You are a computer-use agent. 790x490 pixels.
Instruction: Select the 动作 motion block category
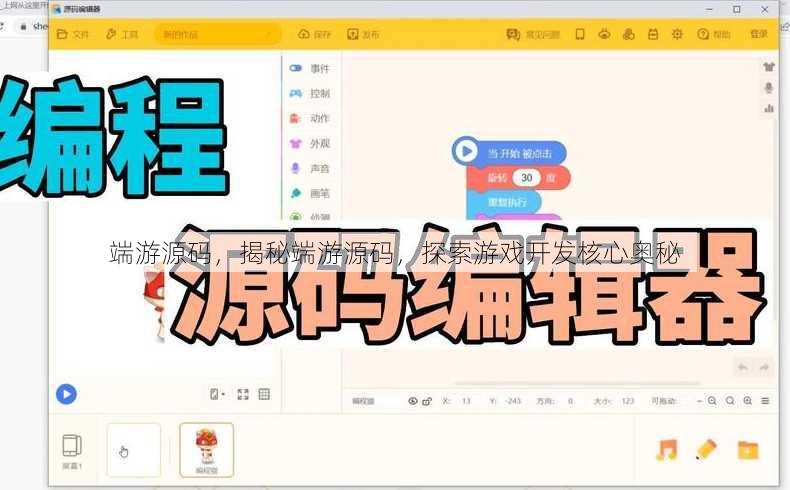click(310, 118)
